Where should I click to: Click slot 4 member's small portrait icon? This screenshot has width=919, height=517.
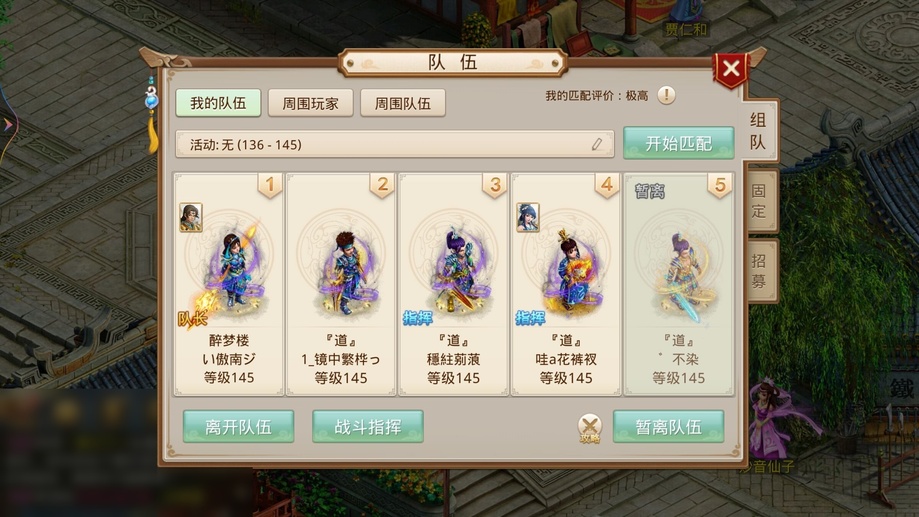point(527,217)
